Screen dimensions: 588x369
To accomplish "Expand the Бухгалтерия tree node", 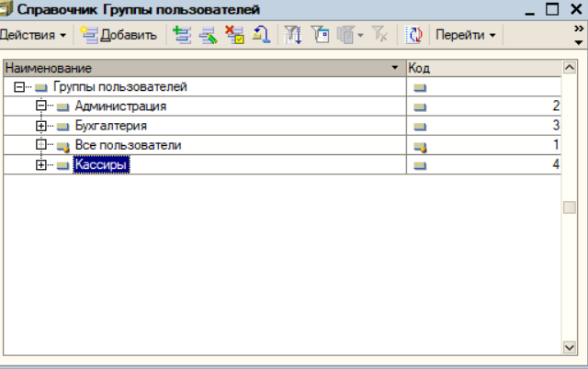I will click(x=40, y=126).
